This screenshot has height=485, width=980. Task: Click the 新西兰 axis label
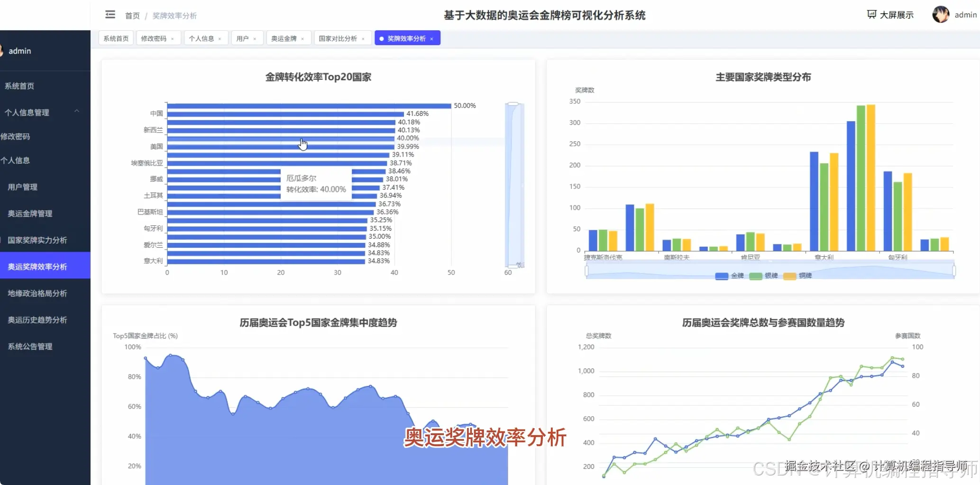pos(153,130)
